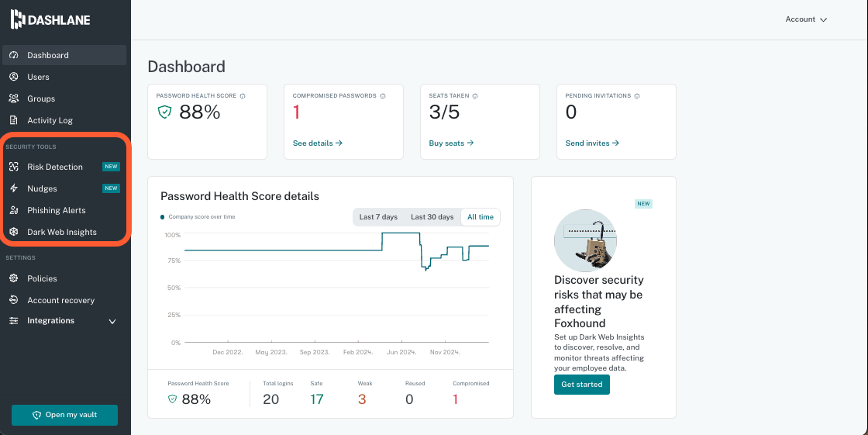Click the Phishing Alerts icon

tap(15, 210)
